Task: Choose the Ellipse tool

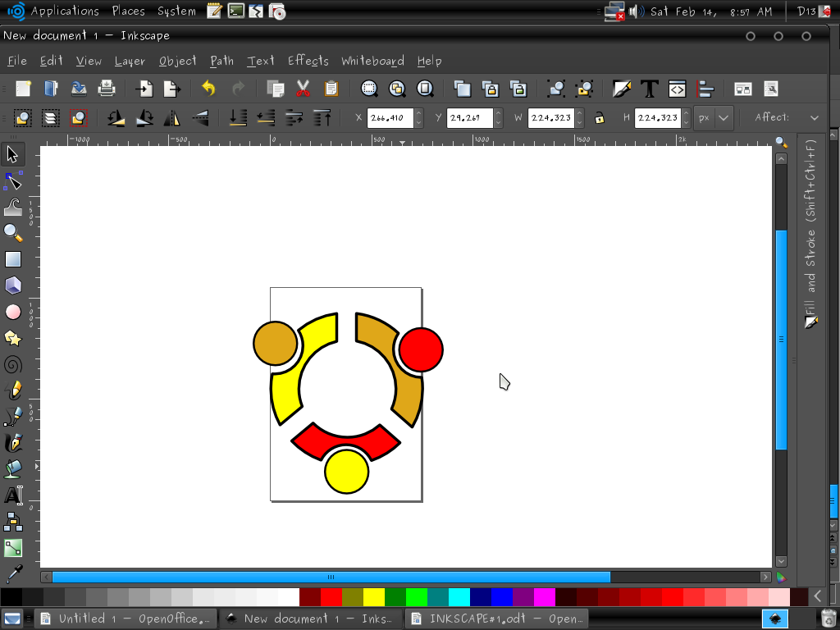Action: point(13,311)
